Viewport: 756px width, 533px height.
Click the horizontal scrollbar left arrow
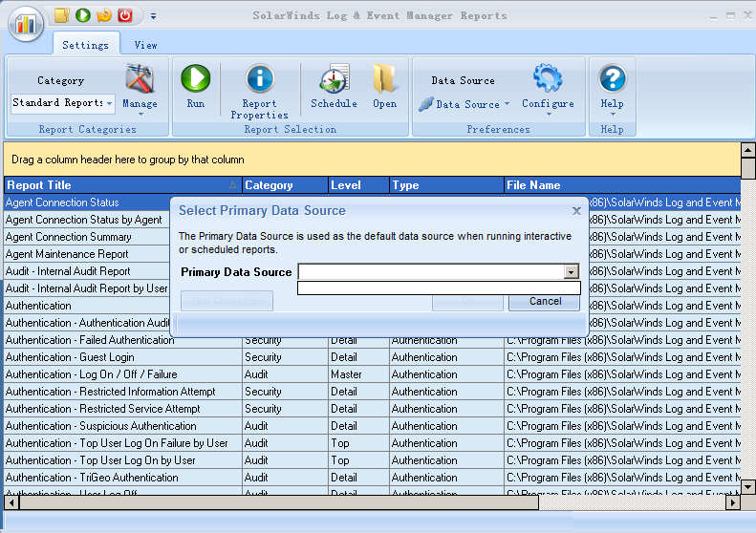pyautogui.click(x=11, y=502)
